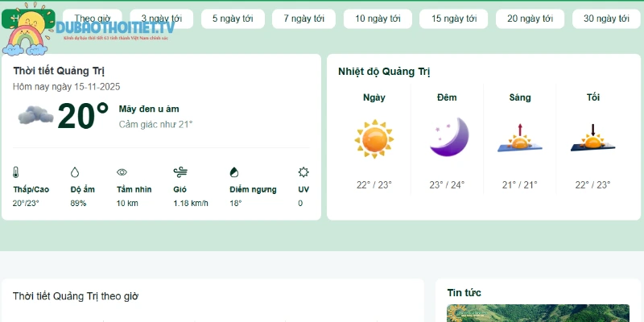644x322 pixels.
Task: Click the UV index value 0
Action: coord(300,204)
